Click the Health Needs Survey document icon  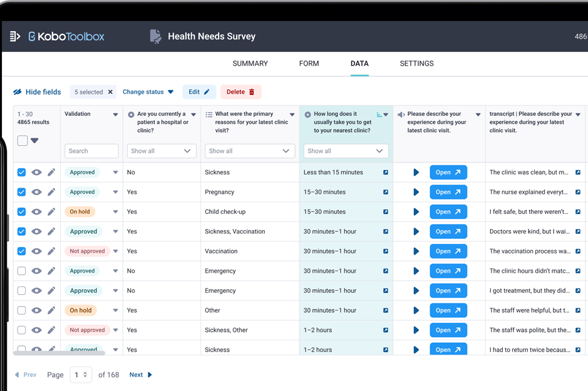click(155, 37)
